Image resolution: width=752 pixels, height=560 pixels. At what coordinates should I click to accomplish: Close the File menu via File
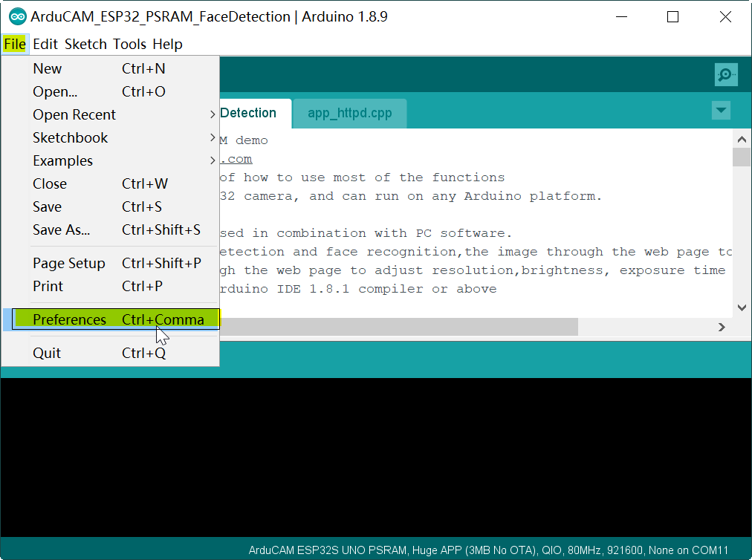click(15, 44)
